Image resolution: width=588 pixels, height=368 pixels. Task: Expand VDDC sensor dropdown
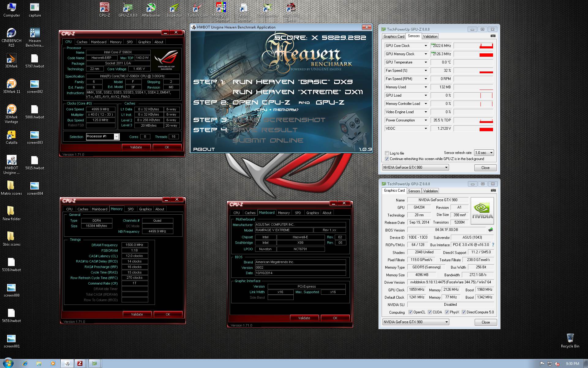(x=425, y=128)
